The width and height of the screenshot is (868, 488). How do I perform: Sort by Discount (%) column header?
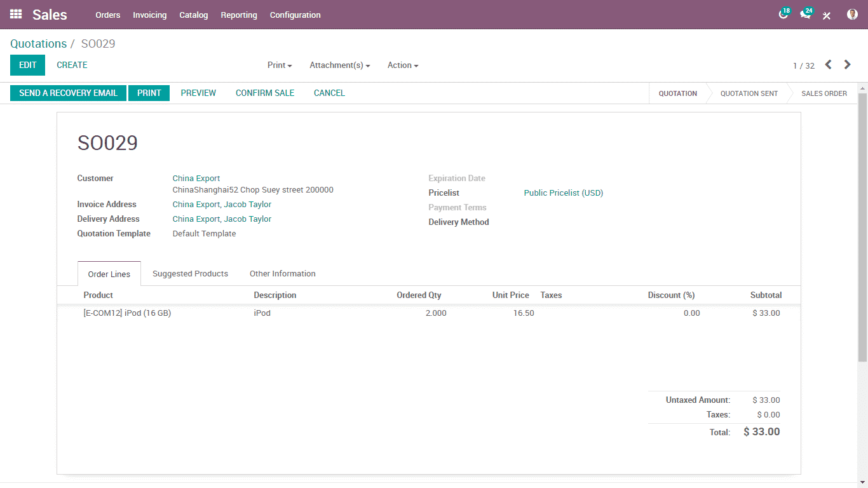coord(671,295)
